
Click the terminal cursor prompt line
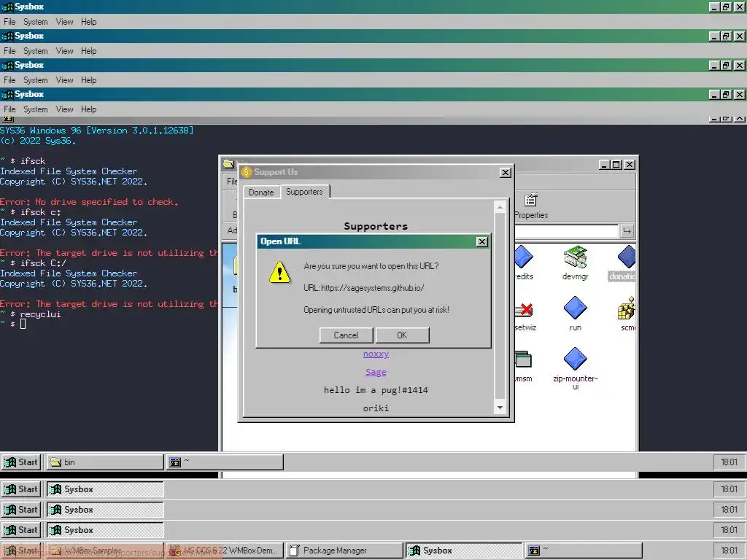(x=13, y=324)
